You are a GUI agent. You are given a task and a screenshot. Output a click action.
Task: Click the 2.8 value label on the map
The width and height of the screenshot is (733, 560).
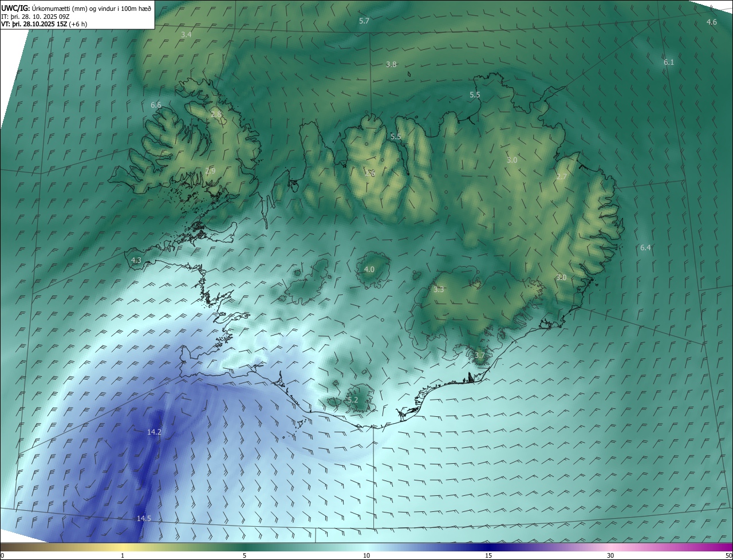click(216, 115)
